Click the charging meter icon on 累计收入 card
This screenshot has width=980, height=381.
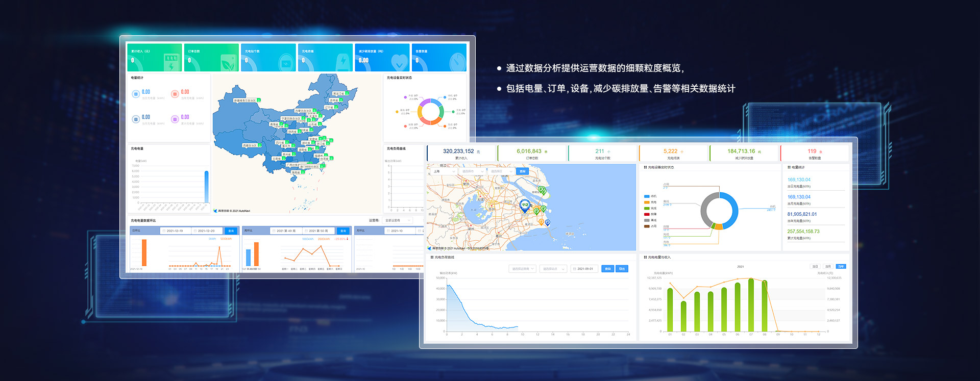[171, 62]
